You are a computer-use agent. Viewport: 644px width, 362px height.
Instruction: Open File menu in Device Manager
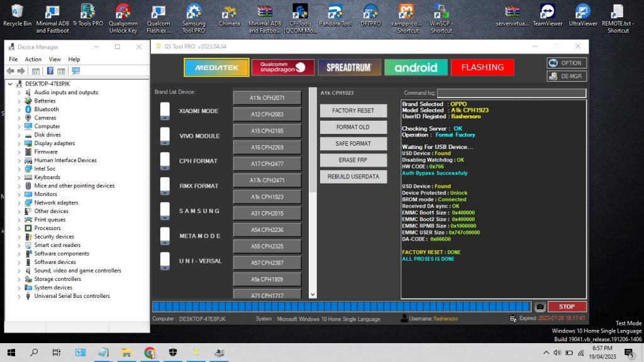pyautogui.click(x=13, y=59)
